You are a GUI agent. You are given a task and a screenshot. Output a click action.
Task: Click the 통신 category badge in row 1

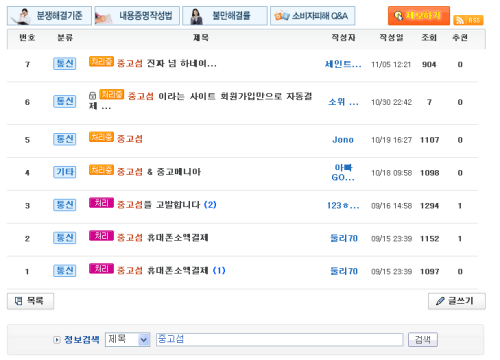tap(65, 271)
